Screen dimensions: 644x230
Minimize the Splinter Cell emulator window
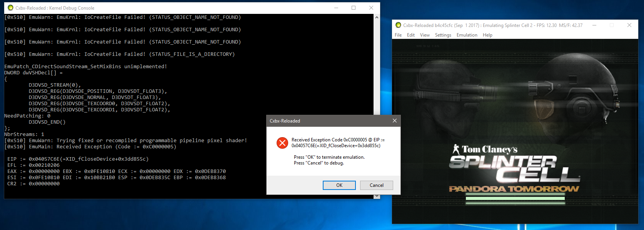594,25
